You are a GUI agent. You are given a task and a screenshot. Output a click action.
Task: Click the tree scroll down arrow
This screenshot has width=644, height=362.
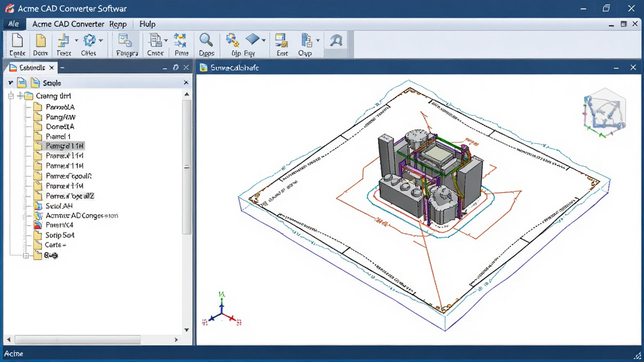pos(187,330)
